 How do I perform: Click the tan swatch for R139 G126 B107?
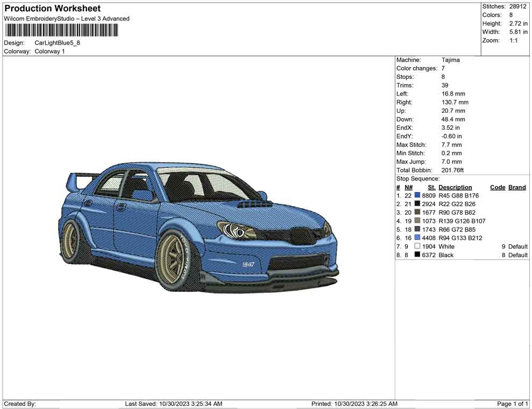coord(418,221)
